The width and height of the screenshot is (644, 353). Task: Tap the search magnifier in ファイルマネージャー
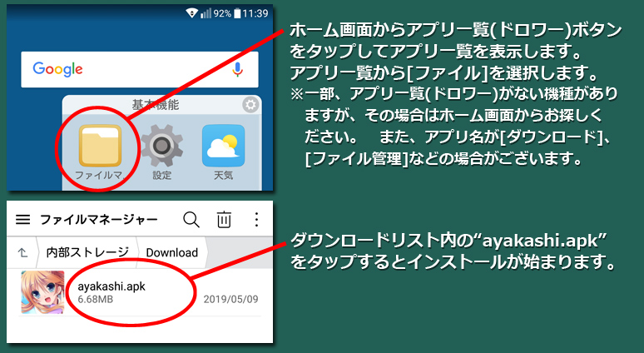pyautogui.click(x=191, y=220)
